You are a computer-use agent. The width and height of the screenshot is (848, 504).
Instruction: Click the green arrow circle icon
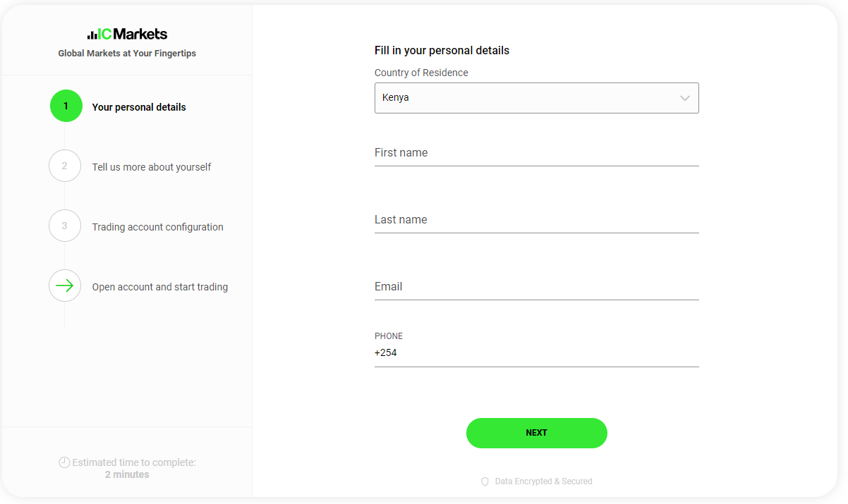pyautogui.click(x=65, y=285)
